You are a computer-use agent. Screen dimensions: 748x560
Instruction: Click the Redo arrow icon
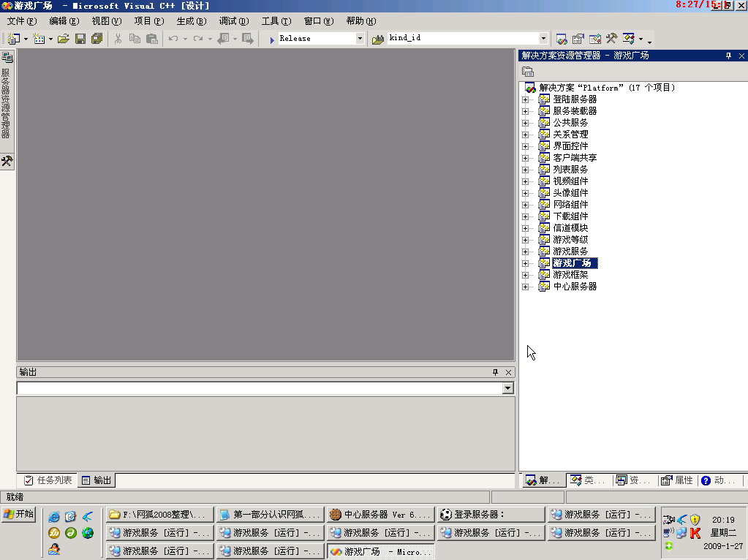point(198,39)
